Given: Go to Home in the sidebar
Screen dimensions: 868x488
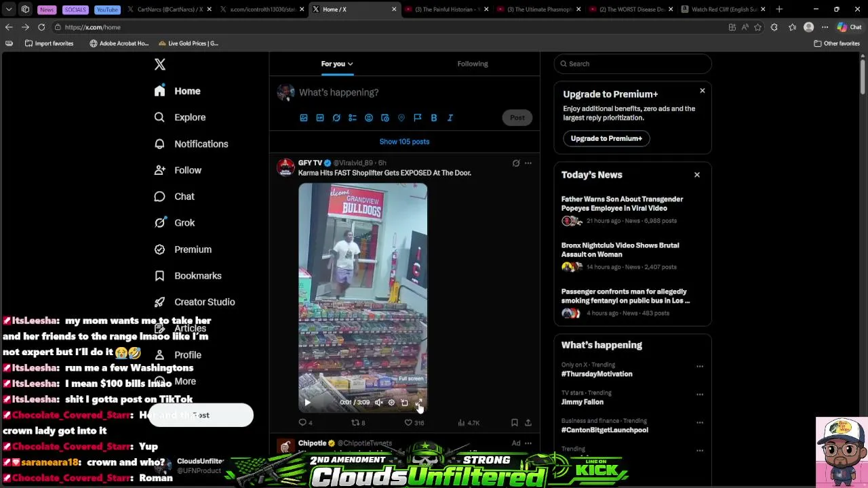Looking at the screenshot, I should tap(177, 91).
